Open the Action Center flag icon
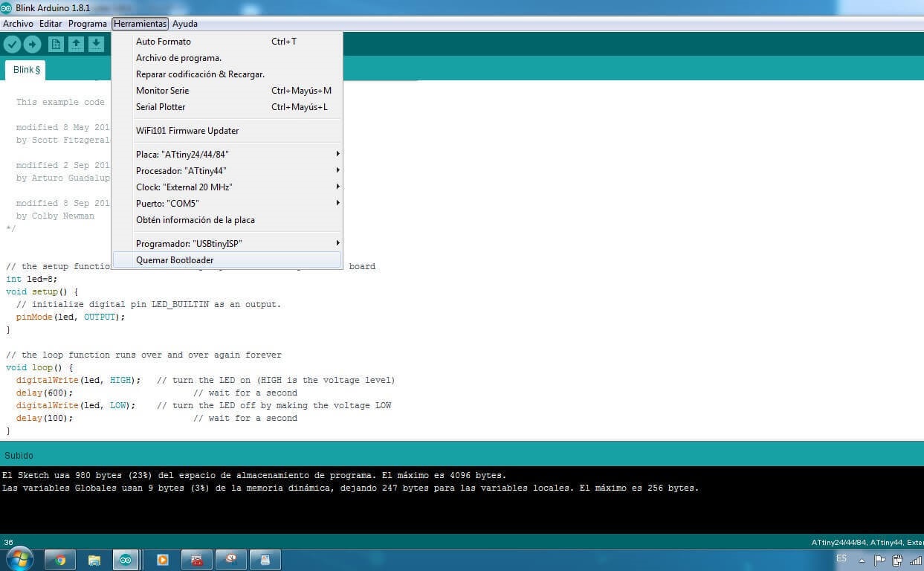The width and height of the screenshot is (924, 571). click(x=879, y=560)
